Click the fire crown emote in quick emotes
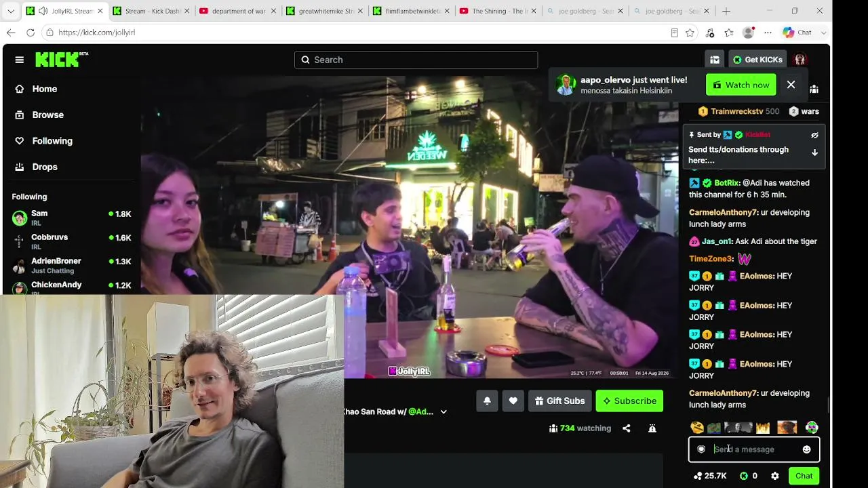Screen dimensions: 868x488 (763, 428)
